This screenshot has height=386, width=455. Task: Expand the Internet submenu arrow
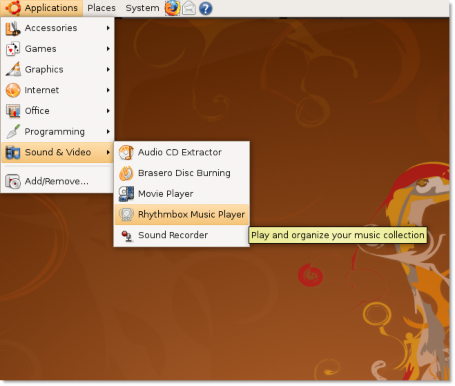(x=108, y=90)
